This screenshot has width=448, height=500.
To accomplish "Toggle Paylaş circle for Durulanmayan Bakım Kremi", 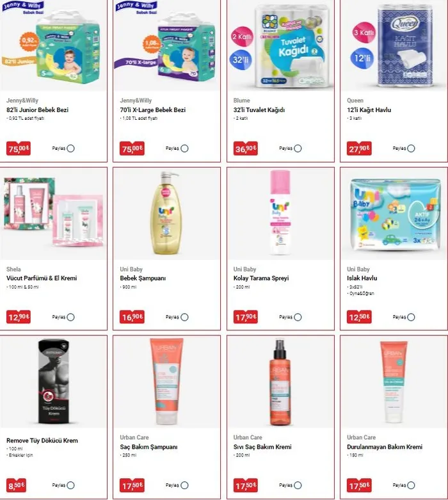I will tap(412, 485).
